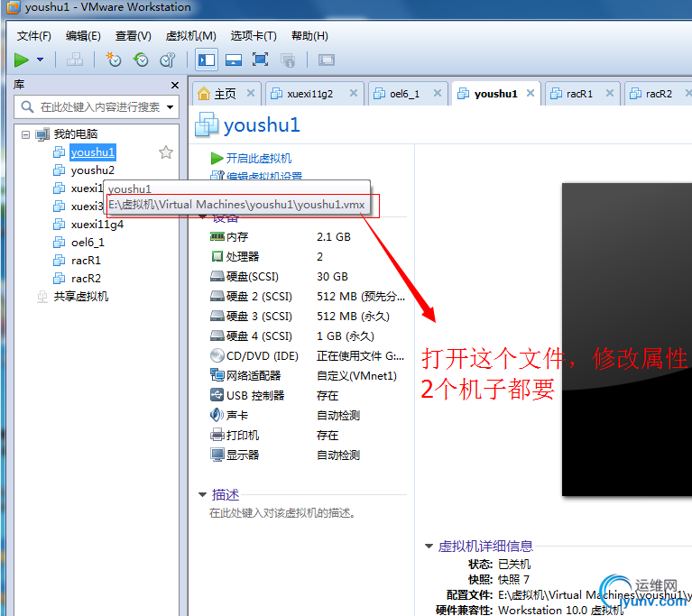Open the 帮助(H) menu
The height and width of the screenshot is (616, 692).
(309, 36)
